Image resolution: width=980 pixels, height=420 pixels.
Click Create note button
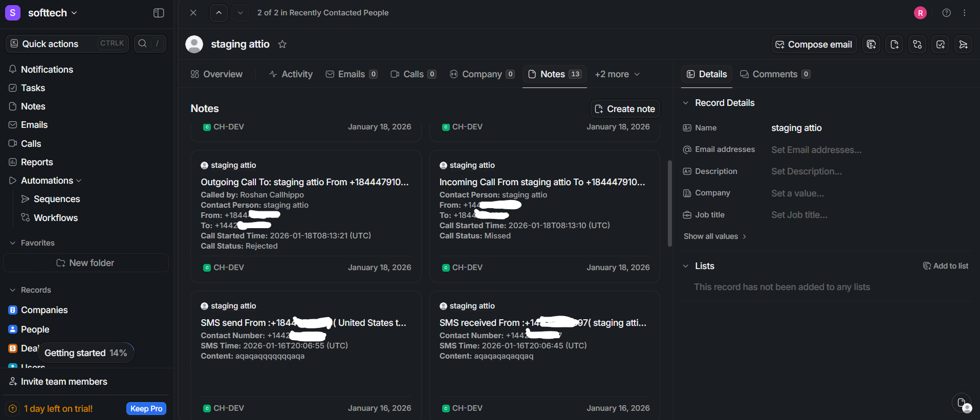(625, 109)
